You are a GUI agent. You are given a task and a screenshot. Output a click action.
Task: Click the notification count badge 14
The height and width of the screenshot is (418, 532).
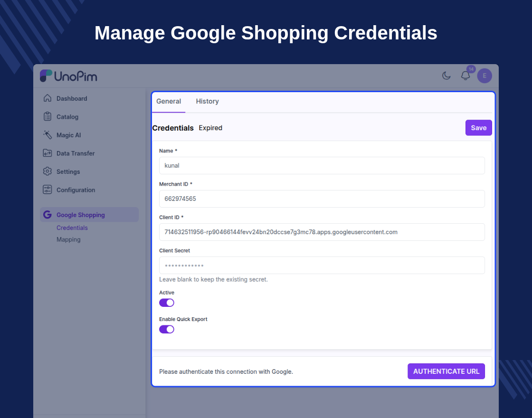click(471, 69)
